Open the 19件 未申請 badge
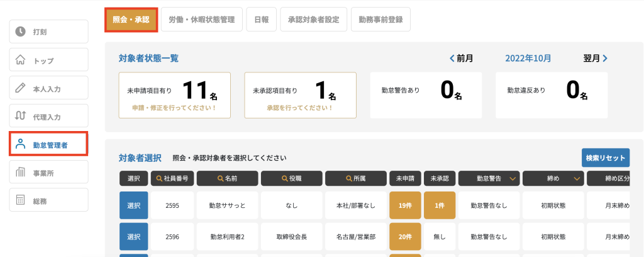 tap(405, 205)
